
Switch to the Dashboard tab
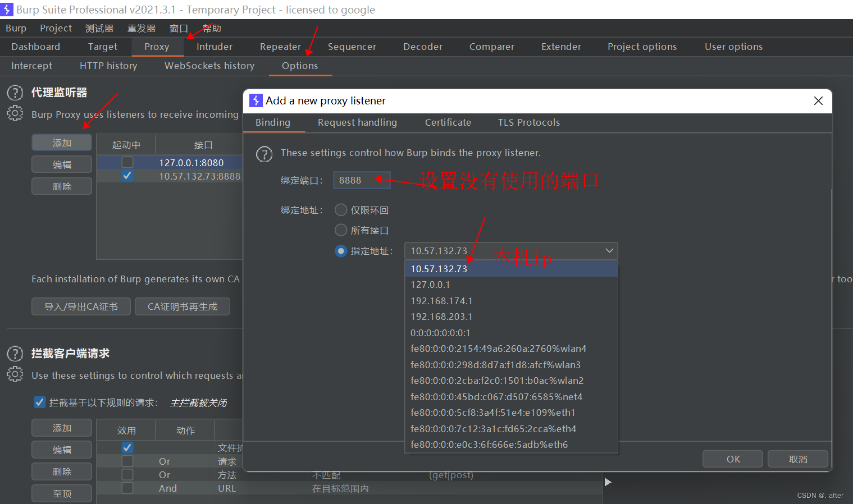[35, 47]
